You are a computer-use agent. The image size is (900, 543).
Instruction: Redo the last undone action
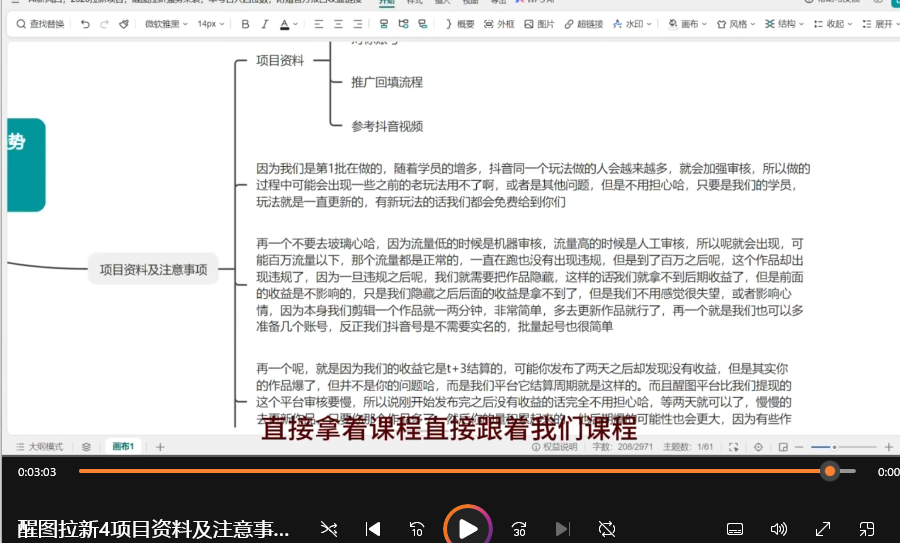tap(104, 24)
